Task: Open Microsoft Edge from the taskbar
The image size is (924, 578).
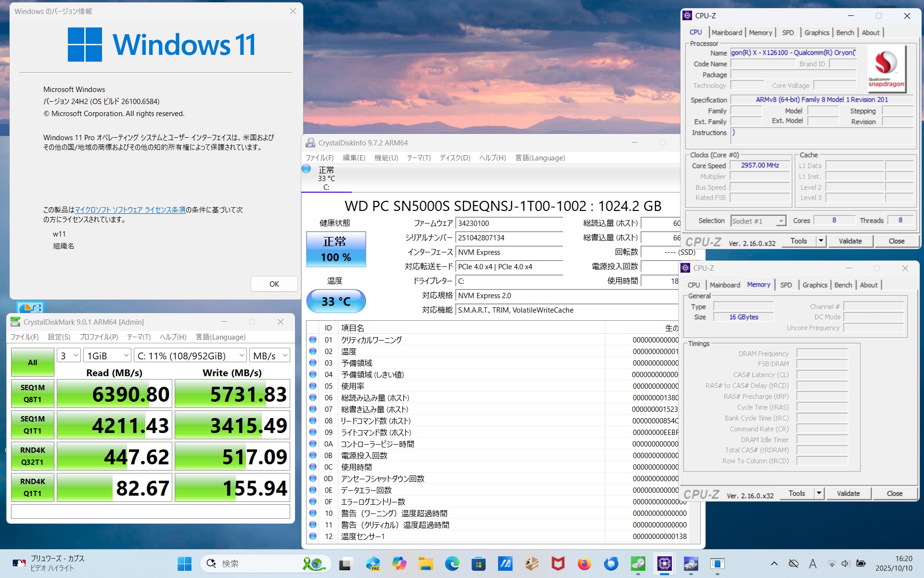Action: 452,563
